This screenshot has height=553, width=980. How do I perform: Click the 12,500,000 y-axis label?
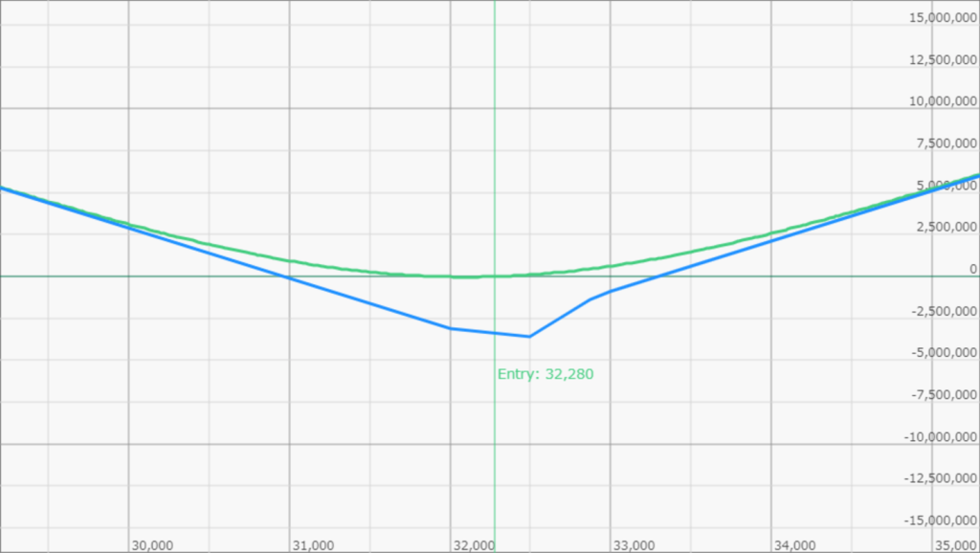click(943, 60)
